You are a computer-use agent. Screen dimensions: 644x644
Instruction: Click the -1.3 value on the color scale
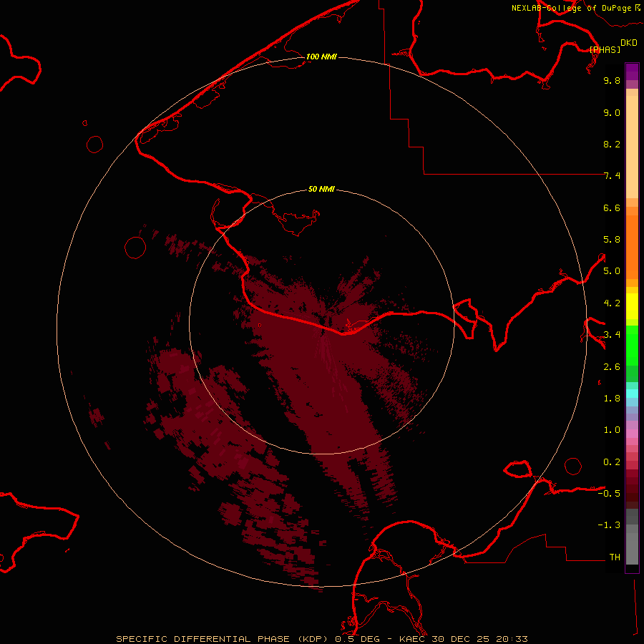point(609,525)
